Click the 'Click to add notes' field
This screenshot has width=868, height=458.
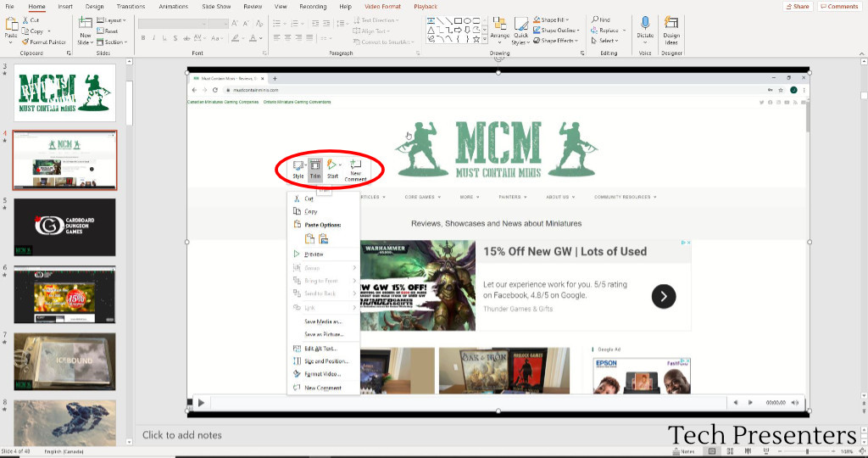tap(181, 435)
